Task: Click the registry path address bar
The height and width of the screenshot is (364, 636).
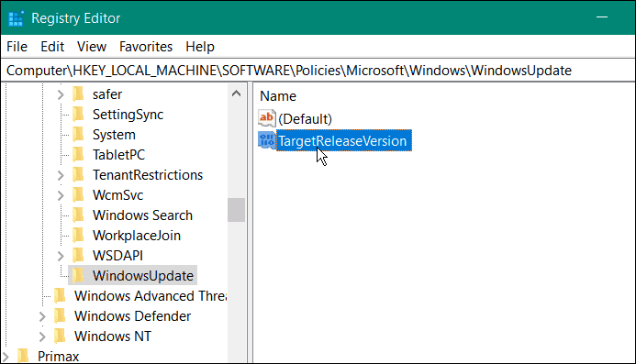Action: (x=318, y=71)
